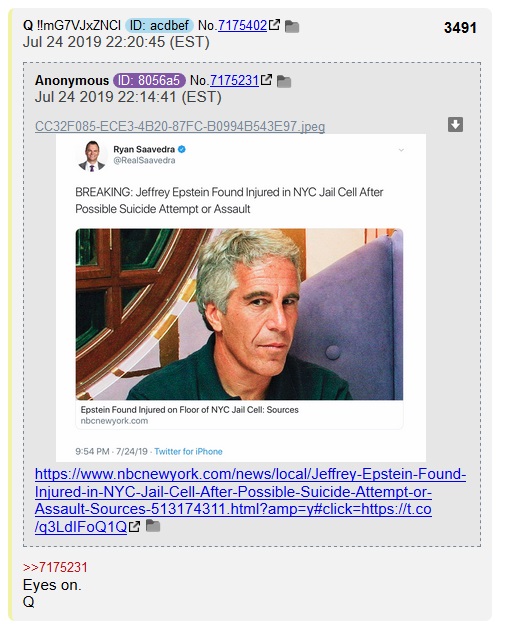Open external link icon beside No.7175231
This screenshot has width=512, height=631.
click(266, 80)
